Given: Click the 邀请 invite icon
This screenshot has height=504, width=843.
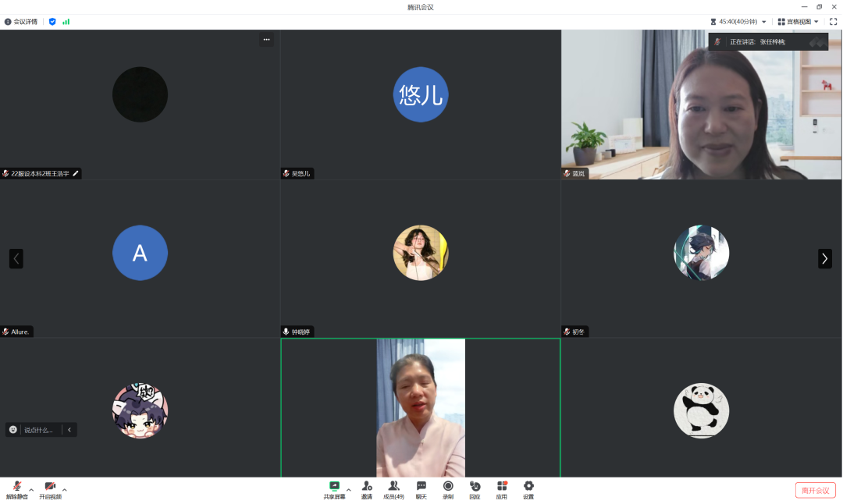Looking at the screenshot, I should (x=367, y=489).
